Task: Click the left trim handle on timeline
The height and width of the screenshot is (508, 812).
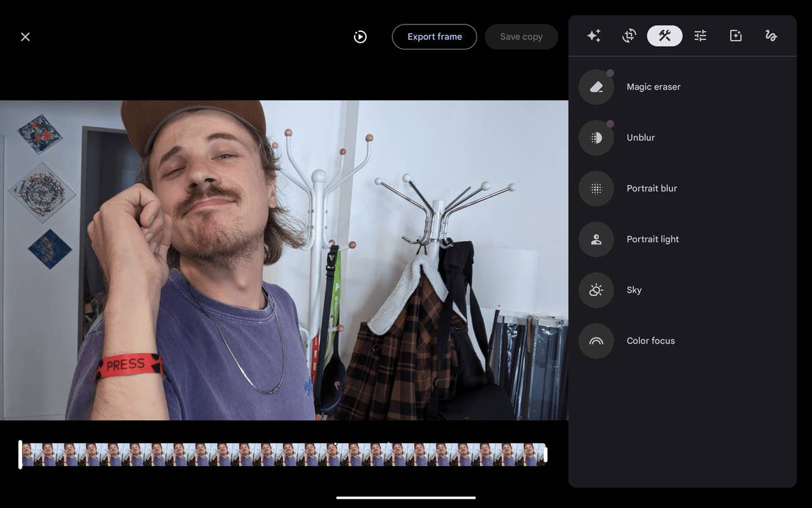Action: [20, 454]
